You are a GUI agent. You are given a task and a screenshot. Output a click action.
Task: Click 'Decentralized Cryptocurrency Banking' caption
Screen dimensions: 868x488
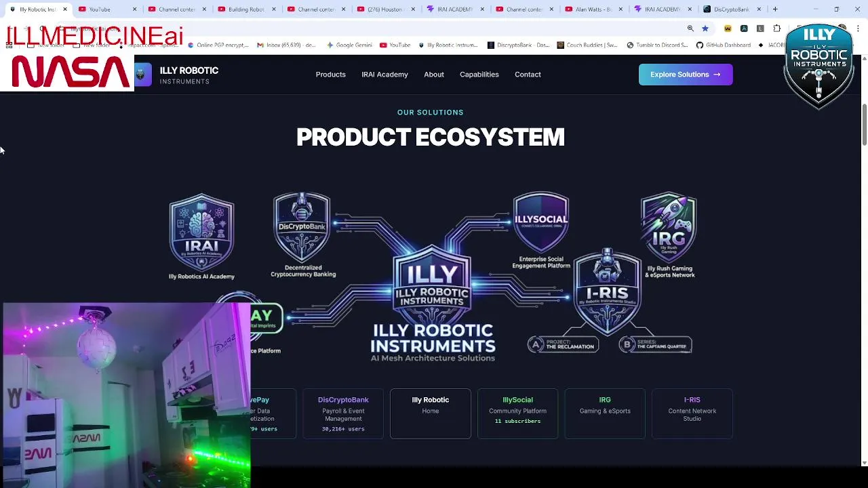click(x=303, y=271)
